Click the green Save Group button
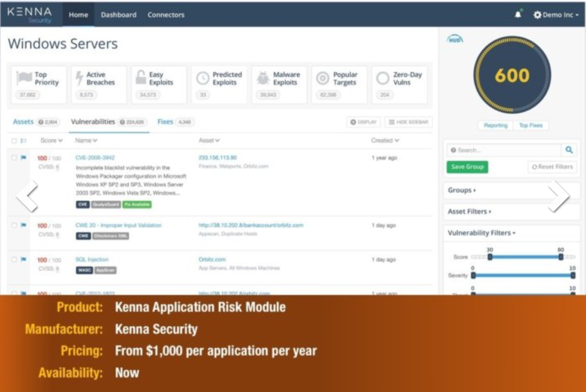586x392 pixels. [467, 167]
